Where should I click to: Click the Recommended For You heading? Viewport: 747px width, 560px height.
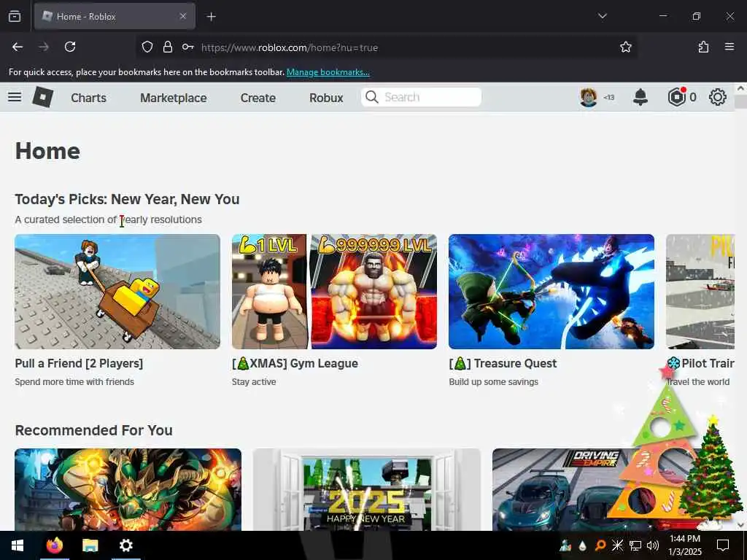click(x=94, y=430)
